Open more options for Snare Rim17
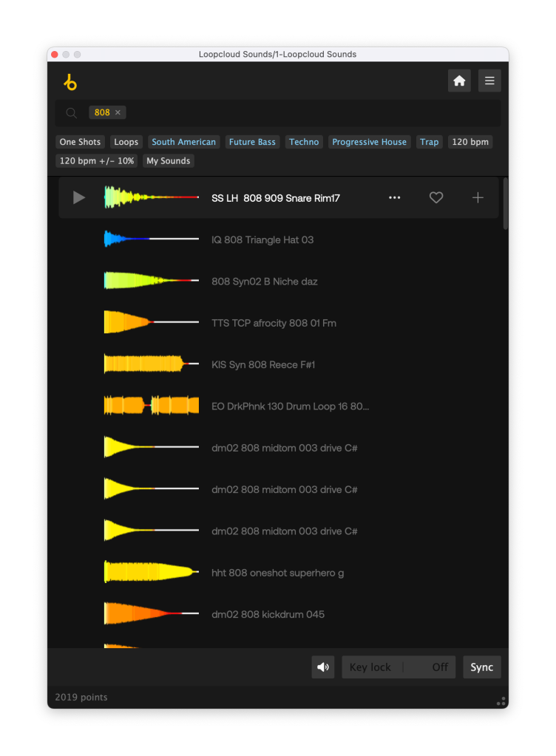This screenshot has height=756, width=556. pos(395,198)
